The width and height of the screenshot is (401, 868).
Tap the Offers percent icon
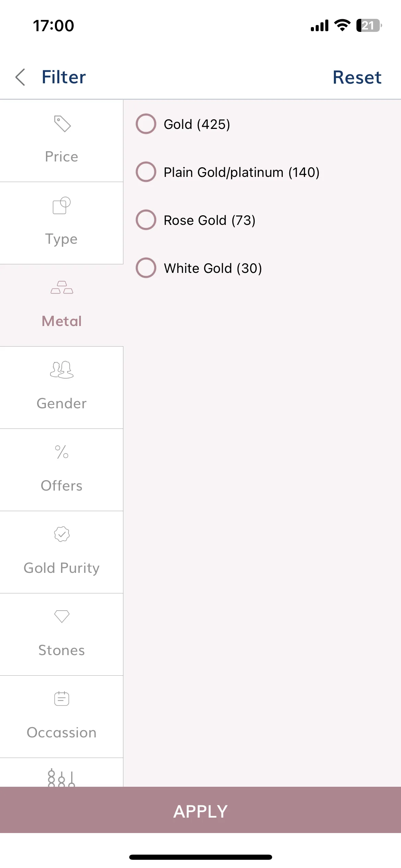(x=62, y=452)
